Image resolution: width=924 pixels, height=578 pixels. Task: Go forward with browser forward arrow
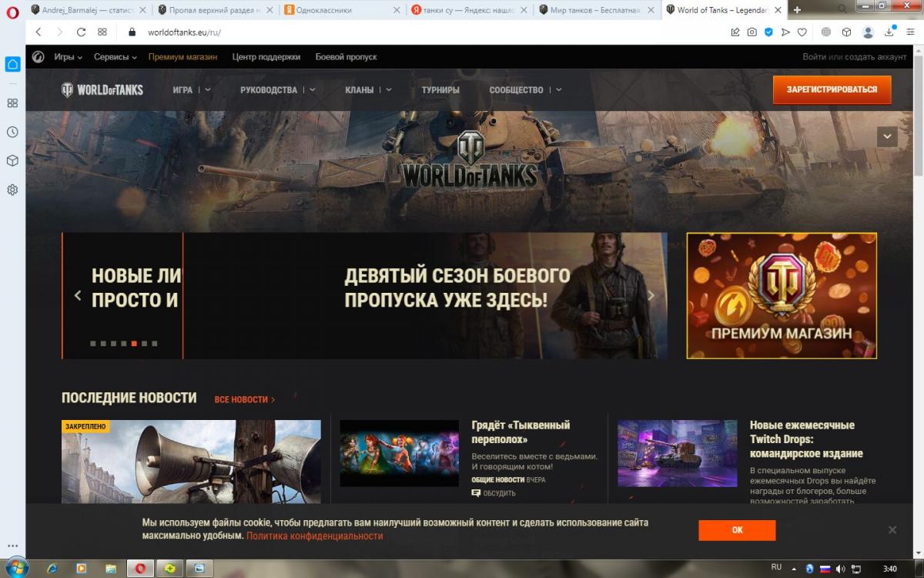click(59, 32)
